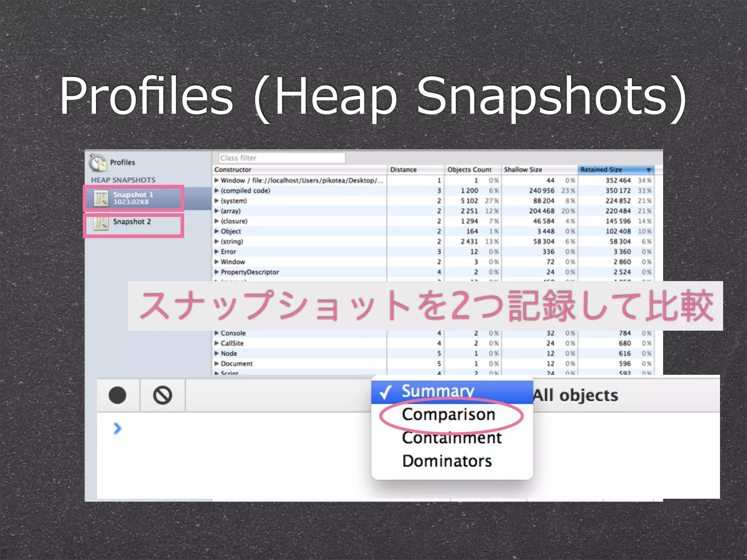This screenshot has width=747, height=560.
Task: Expand the PropertyDescriptor row
Action: click(x=217, y=272)
